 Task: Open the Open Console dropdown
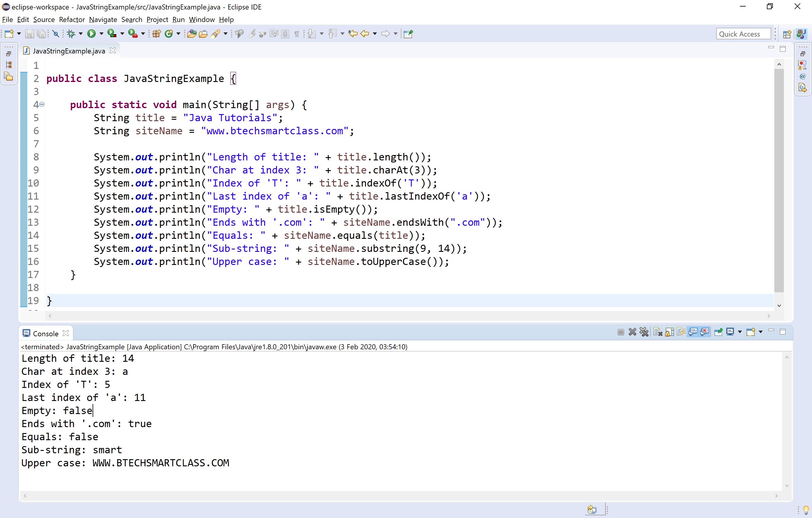pyautogui.click(x=761, y=332)
